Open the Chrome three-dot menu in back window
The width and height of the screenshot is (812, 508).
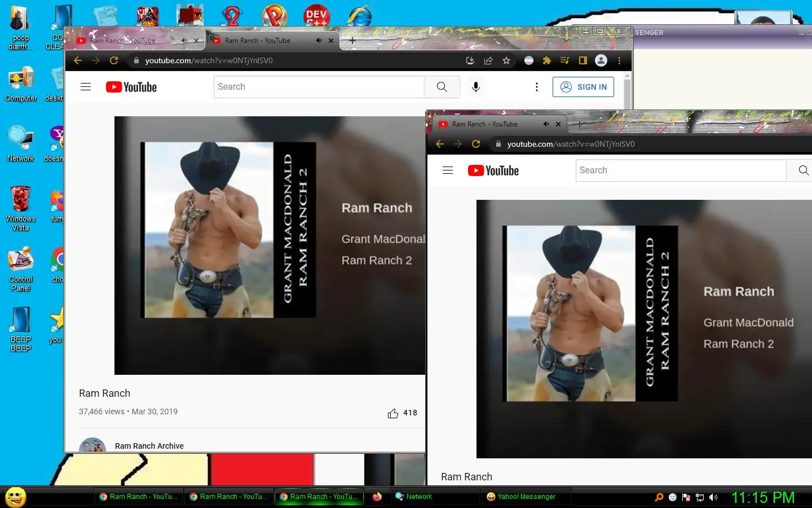619,60
